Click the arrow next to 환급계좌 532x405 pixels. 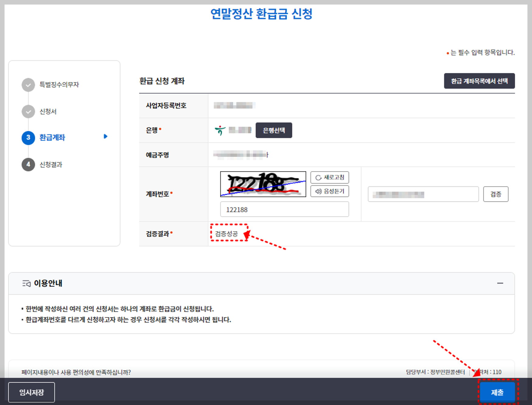105,136
